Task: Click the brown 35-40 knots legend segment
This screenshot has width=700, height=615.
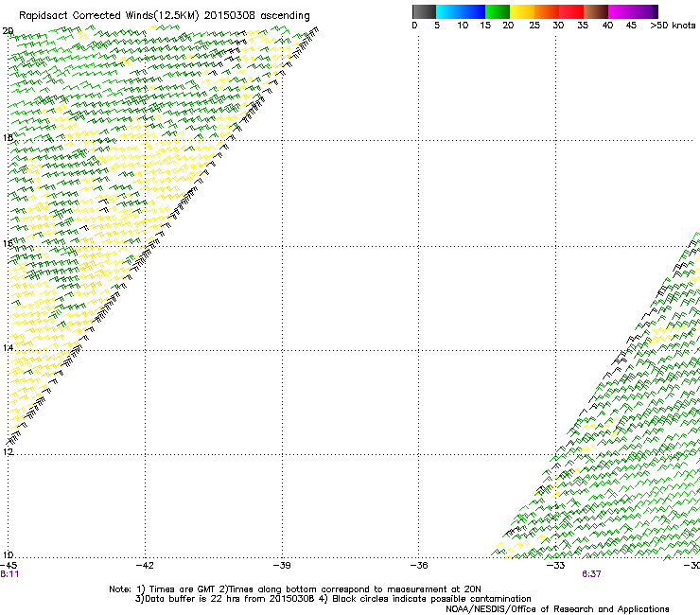Action: [596, 11]
